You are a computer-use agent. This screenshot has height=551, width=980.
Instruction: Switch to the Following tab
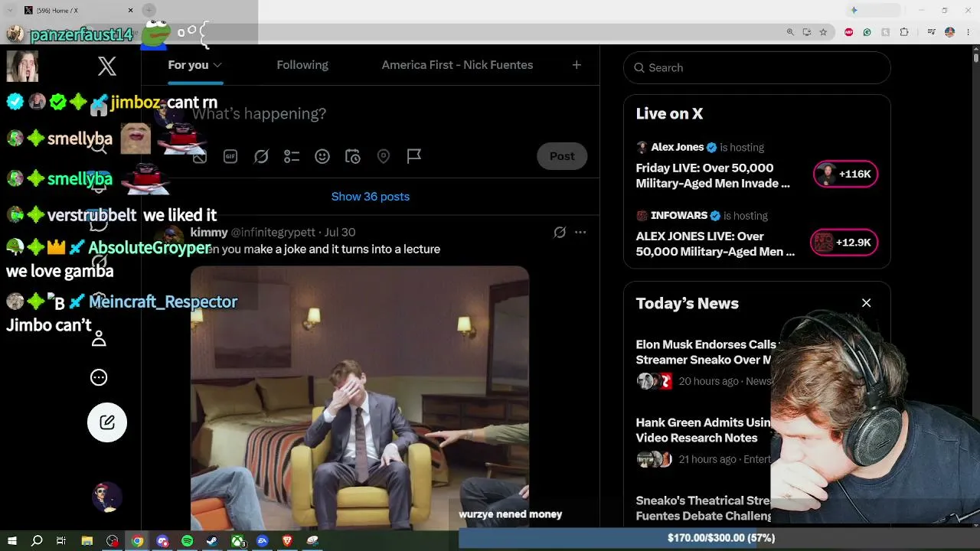[302, 65]
